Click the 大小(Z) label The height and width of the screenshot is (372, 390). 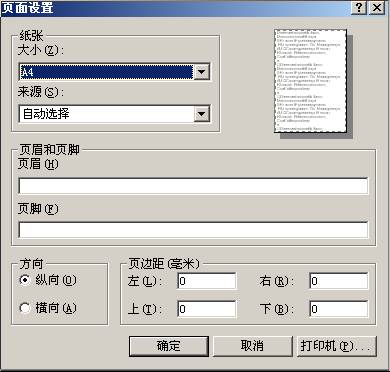click(x=41, y=50)
